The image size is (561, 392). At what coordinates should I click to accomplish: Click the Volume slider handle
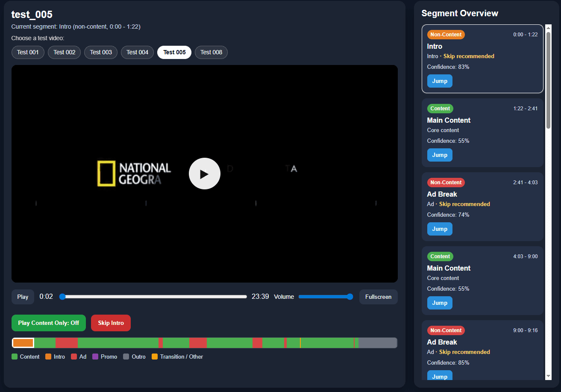pos(350,297)
